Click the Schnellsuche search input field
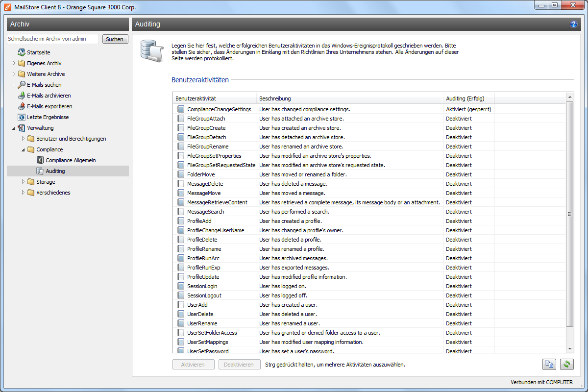Viewport: 588px width, 392px height. coord(53,39)
